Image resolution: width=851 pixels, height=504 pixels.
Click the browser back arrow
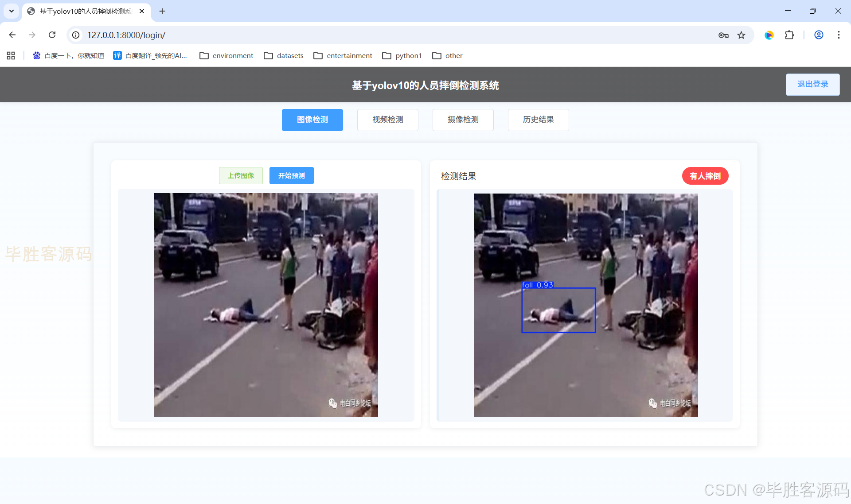12,35
